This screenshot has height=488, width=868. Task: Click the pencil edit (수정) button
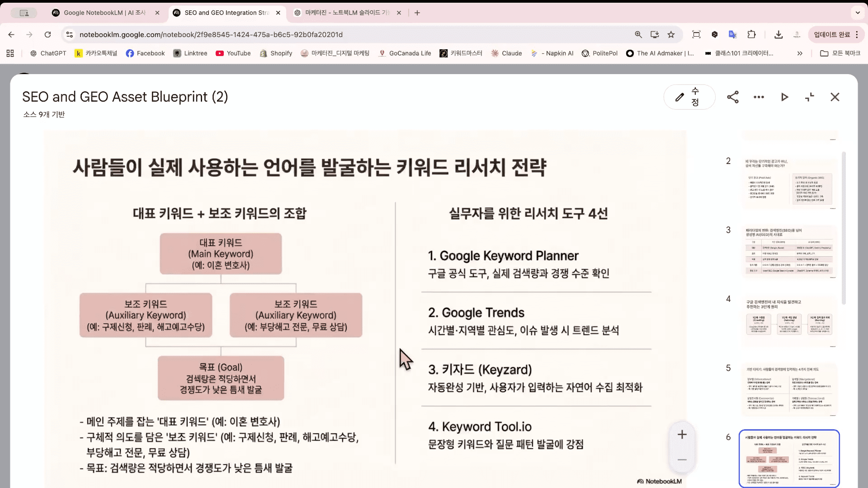click(x=689, y=97)
